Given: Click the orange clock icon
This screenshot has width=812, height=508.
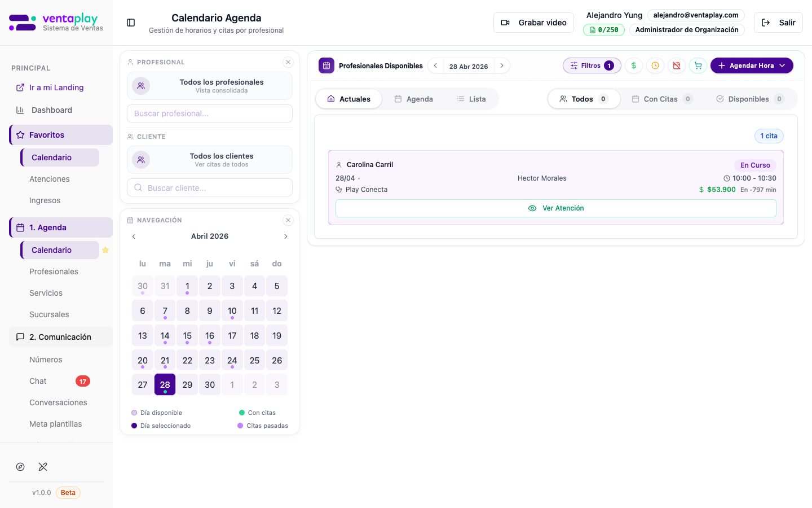Looking at the screenshot, I should pyautogui.click(x=655, y=65).
